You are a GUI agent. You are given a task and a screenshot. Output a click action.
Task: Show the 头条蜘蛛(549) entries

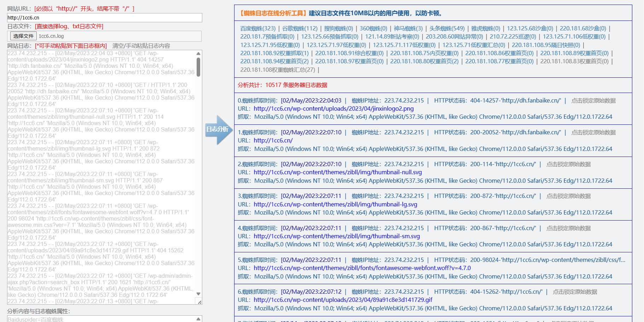click(447, 28)
